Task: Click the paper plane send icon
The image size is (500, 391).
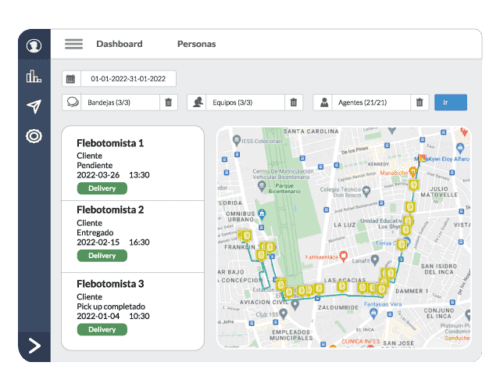Action: coord(34,106)
